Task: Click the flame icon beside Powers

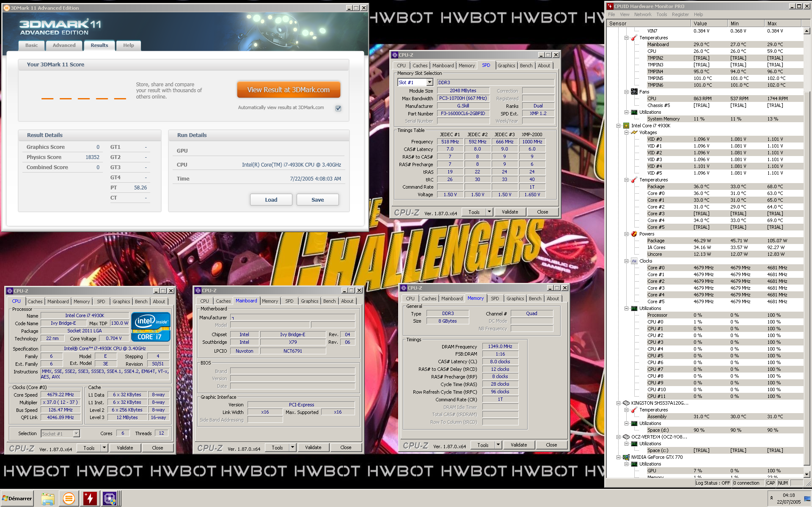Action: pyautogui.click(x=634, y=234)
